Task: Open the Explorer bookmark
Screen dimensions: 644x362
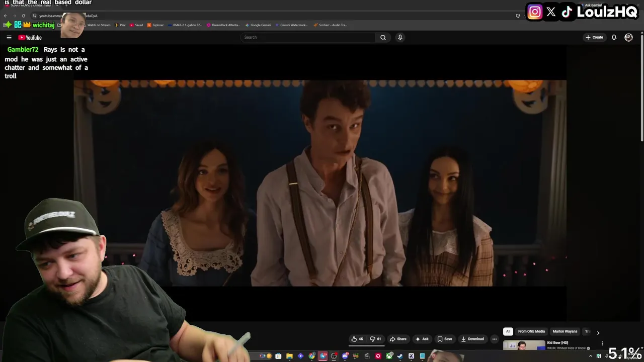Action: [x=155, y=25]
